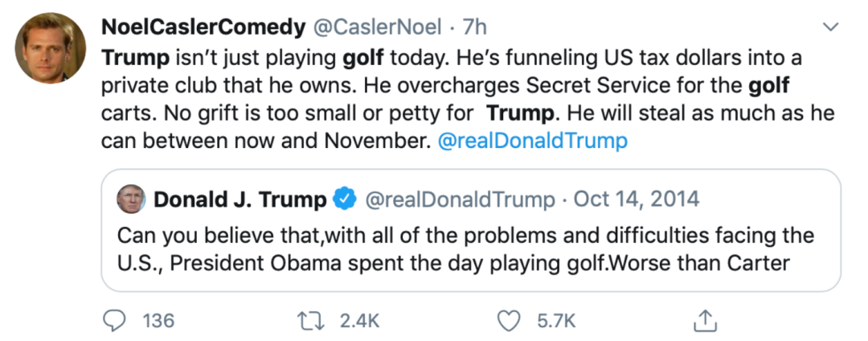Click the NoelCaslerComedy display name
The height and width of the screenshot is (341, 868).
pyautogui.click(x=203, y=27)
